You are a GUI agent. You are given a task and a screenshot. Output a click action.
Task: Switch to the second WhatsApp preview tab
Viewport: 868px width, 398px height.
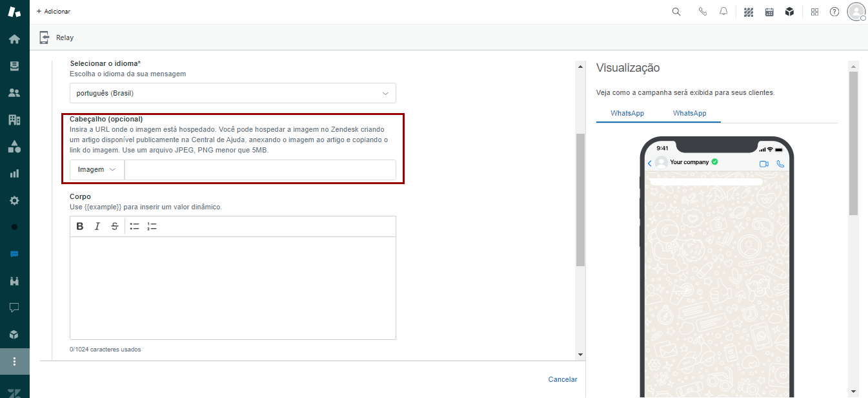coord(689,113)
